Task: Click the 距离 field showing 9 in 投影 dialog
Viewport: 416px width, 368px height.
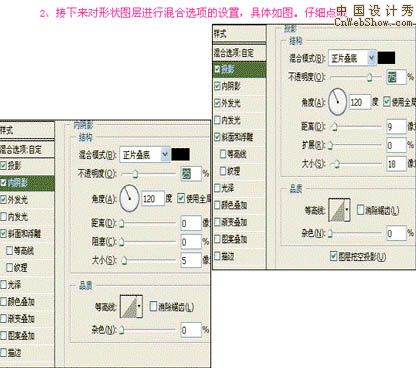Action: tap(396, 127)
